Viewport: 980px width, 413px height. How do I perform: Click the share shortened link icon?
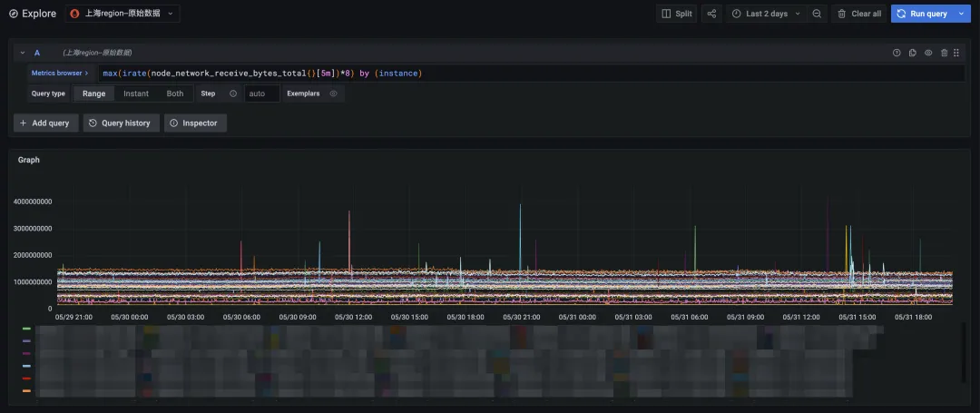711,14
